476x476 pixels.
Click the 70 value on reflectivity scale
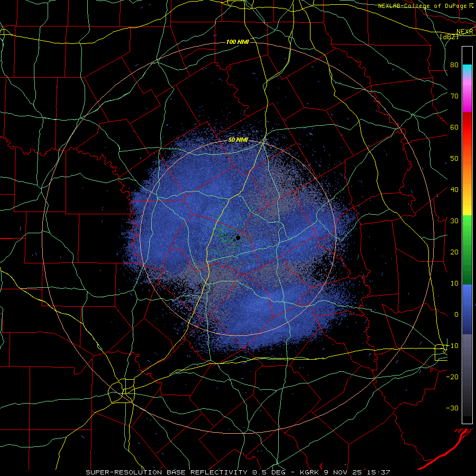point(454,96)
